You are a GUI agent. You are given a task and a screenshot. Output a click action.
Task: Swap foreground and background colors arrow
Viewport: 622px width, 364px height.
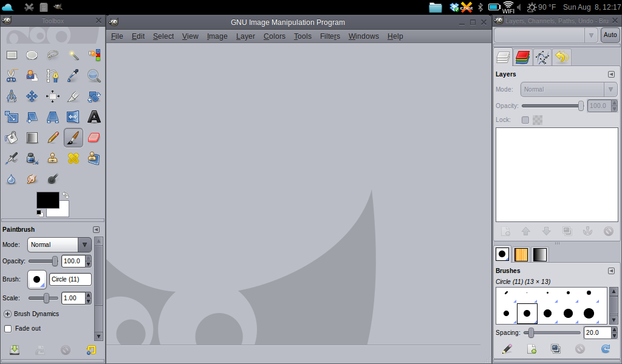pyautogui.click(x=66, y=195)
